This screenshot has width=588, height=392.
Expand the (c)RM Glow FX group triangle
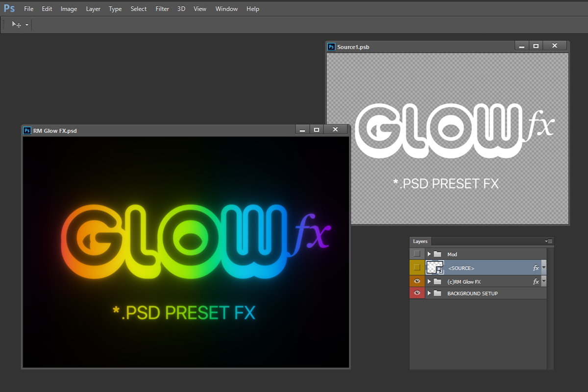[x=429, y=282]
